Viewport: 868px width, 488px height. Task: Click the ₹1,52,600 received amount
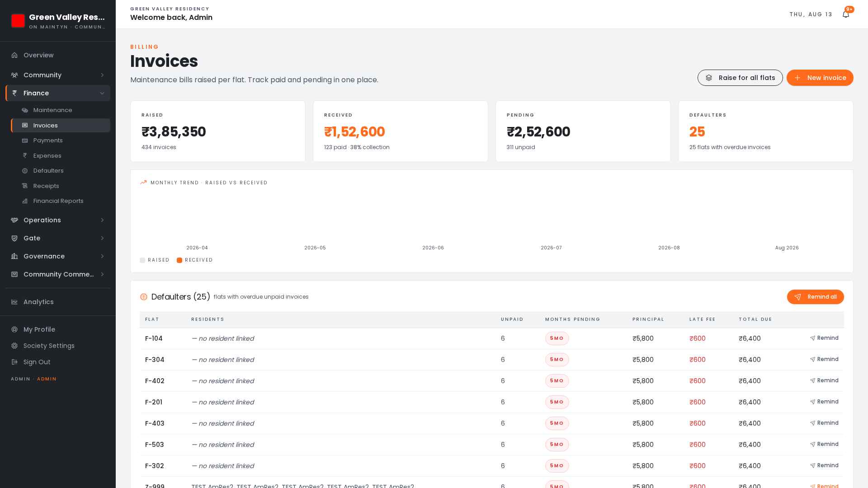(354, 132)
